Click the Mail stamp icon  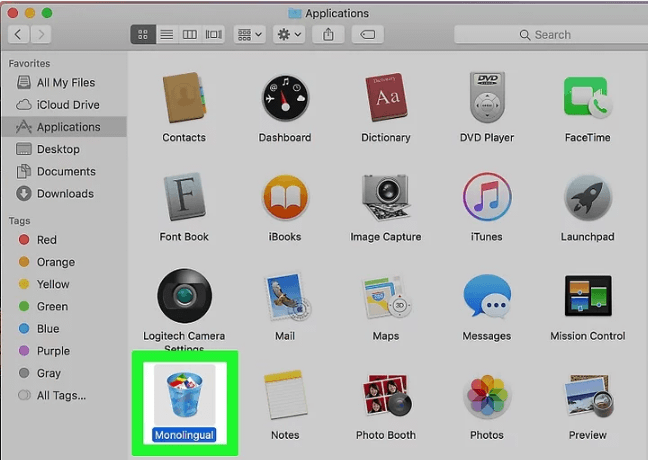(x=287, y=297)
